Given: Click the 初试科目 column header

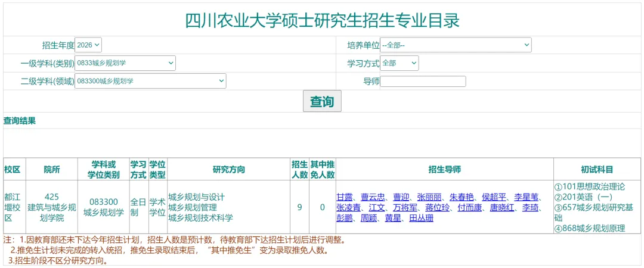Looking at the screenshot, I should (597, 170).
